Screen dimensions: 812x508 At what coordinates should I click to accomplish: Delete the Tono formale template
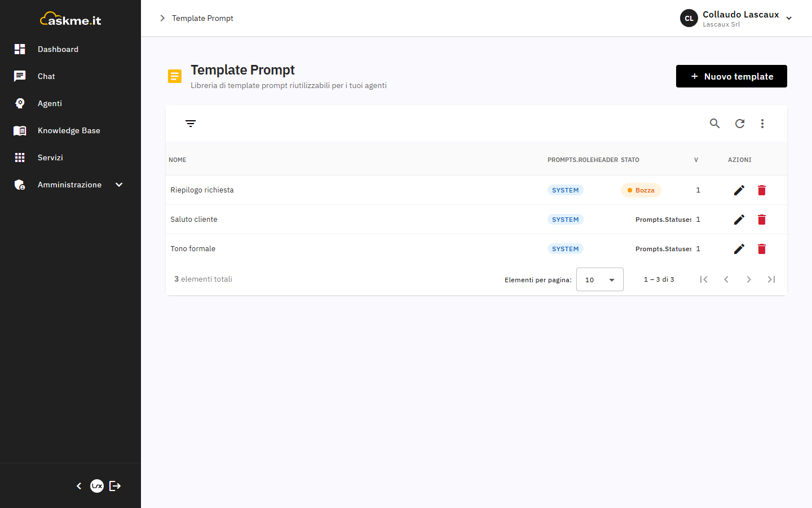(762, 249)
